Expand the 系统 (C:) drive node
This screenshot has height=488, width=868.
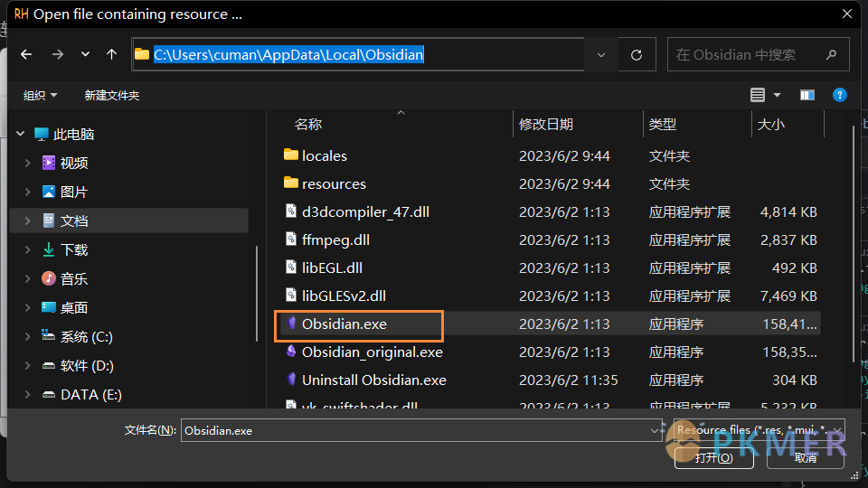click(x=28, y=336)
